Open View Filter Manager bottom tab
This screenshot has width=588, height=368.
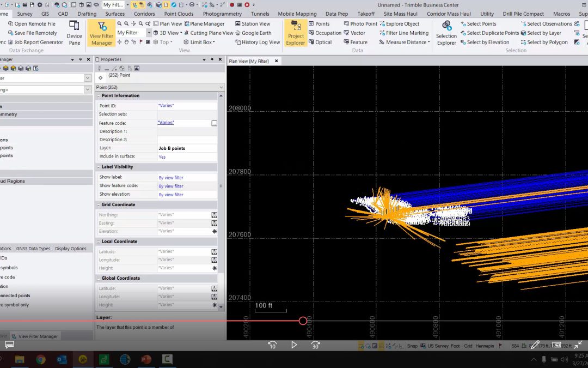(35, 336)
